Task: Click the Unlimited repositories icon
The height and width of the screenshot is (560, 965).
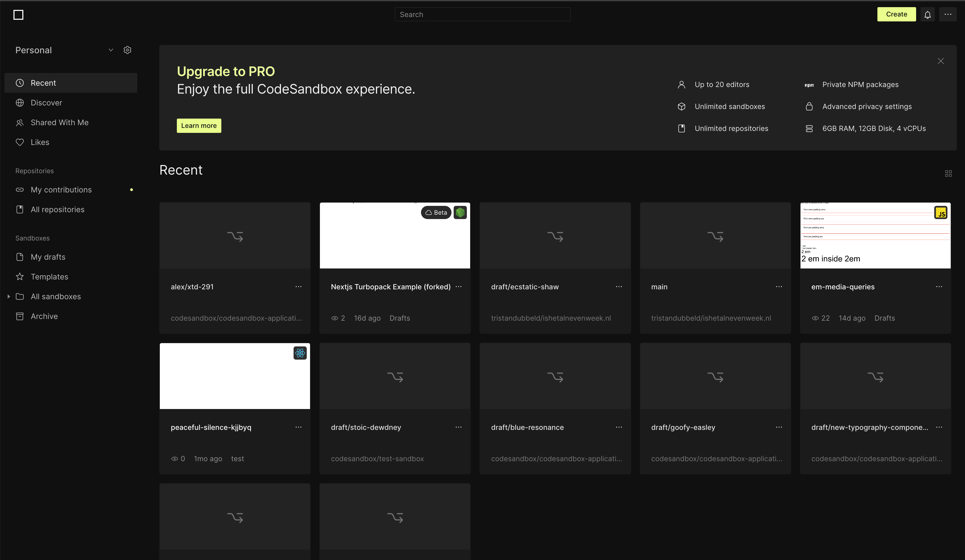Action: 681,129
